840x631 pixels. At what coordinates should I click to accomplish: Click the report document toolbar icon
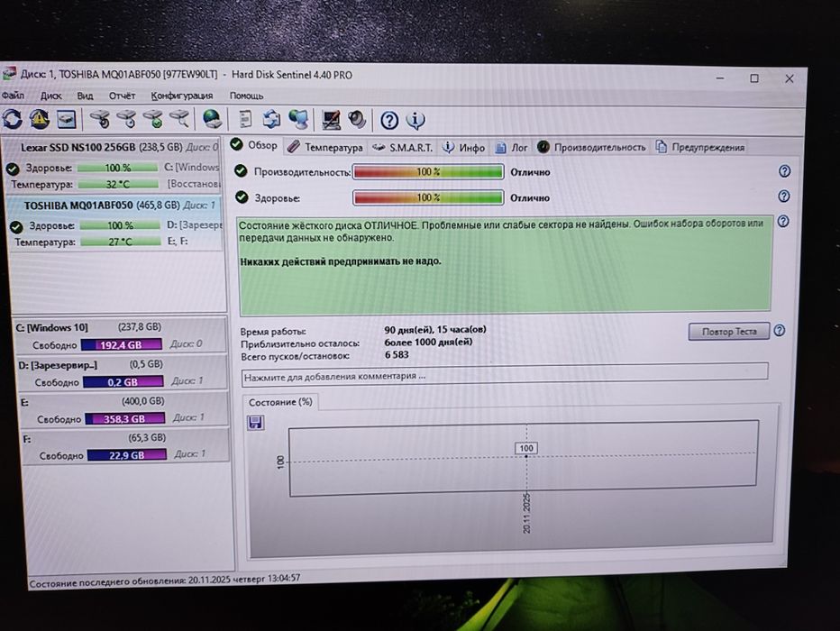coord(245,119)
